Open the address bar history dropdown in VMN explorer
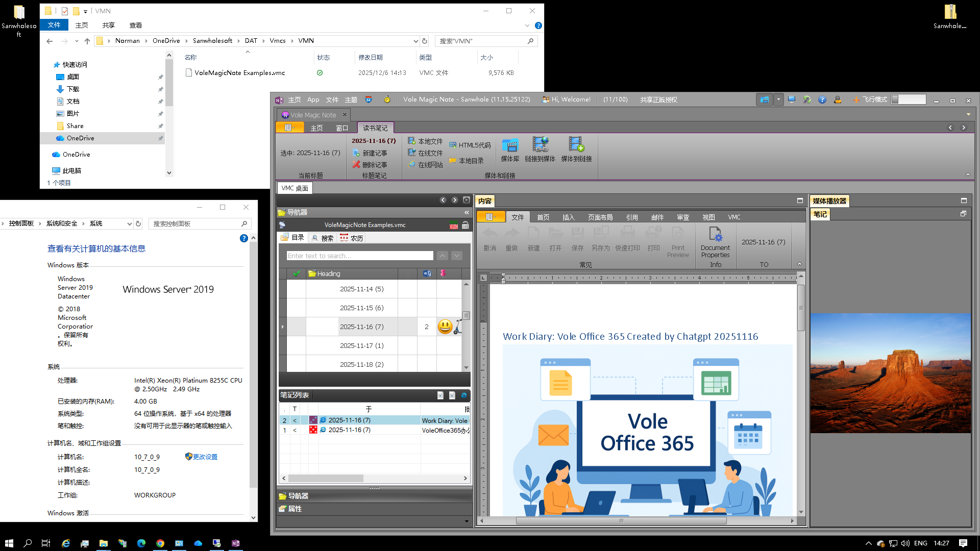Image resolution: width=980 pixels, height=551 pixels. point(415,41)
